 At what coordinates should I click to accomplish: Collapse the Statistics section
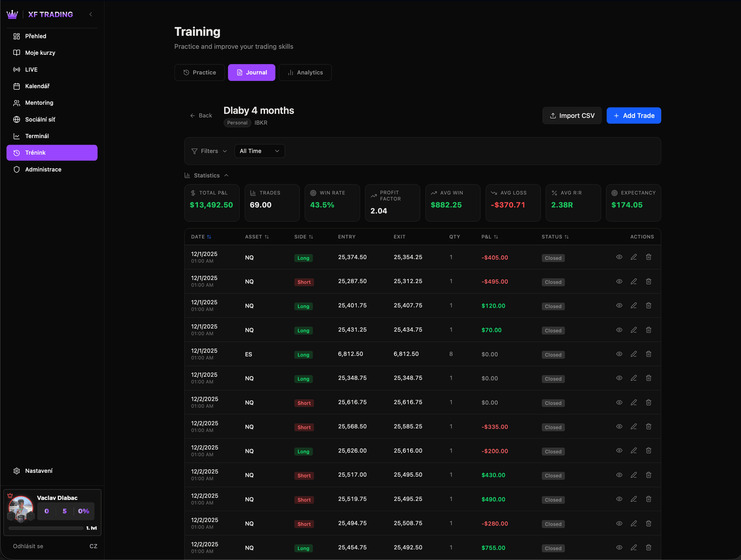(207, 175)
